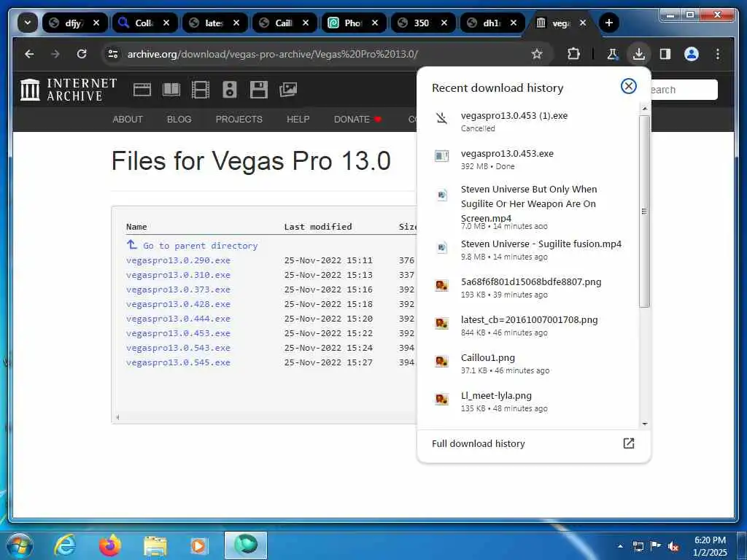Go to parent directory link
Screen dimensions: 747x560
(x=192, y=245)
